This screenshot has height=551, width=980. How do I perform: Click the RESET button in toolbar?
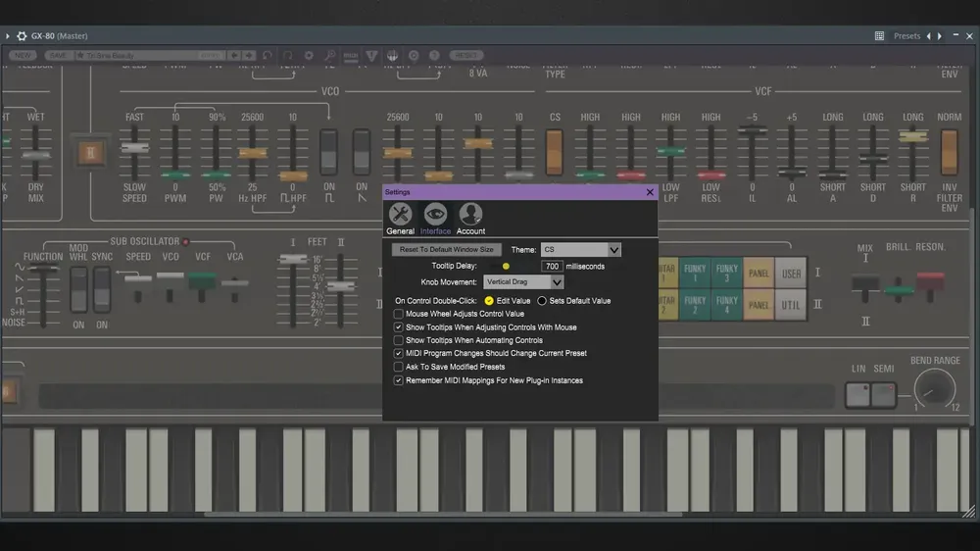coord(466,56)
